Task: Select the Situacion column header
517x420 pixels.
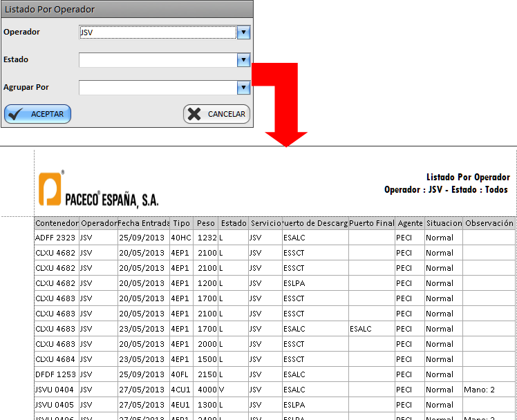Action: 444,223
